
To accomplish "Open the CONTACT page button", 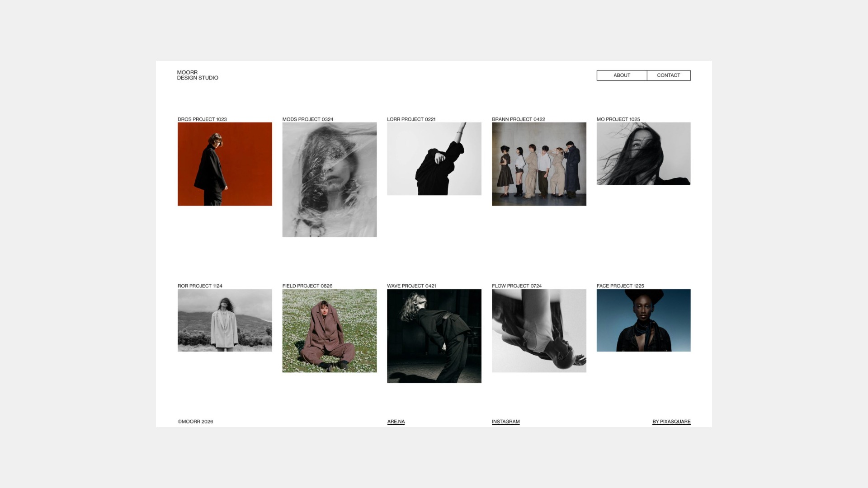I will click(x=669, y=75).
